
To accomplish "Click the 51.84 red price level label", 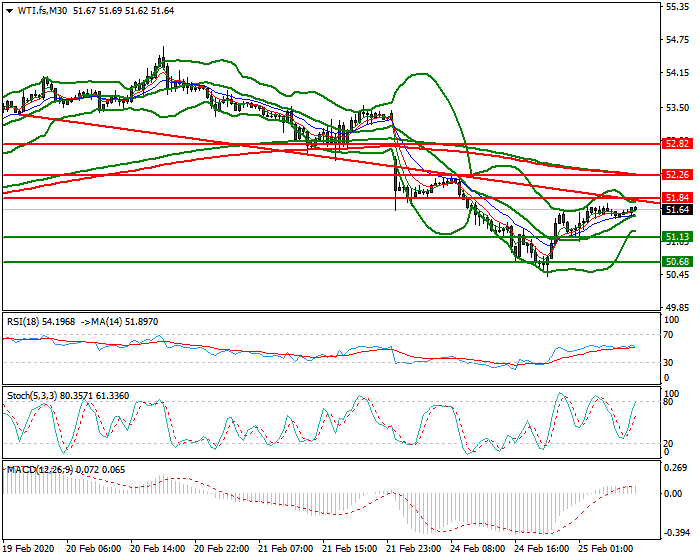I will click(x=677, y=198).
